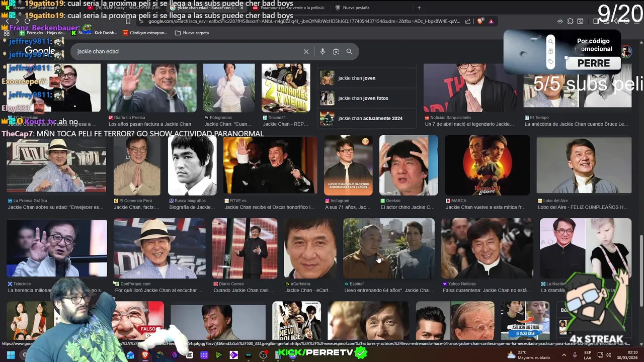Open the Yahoo Noticias smiling image
This screenshot has width=644, height=362.
(x=487, y=248)
